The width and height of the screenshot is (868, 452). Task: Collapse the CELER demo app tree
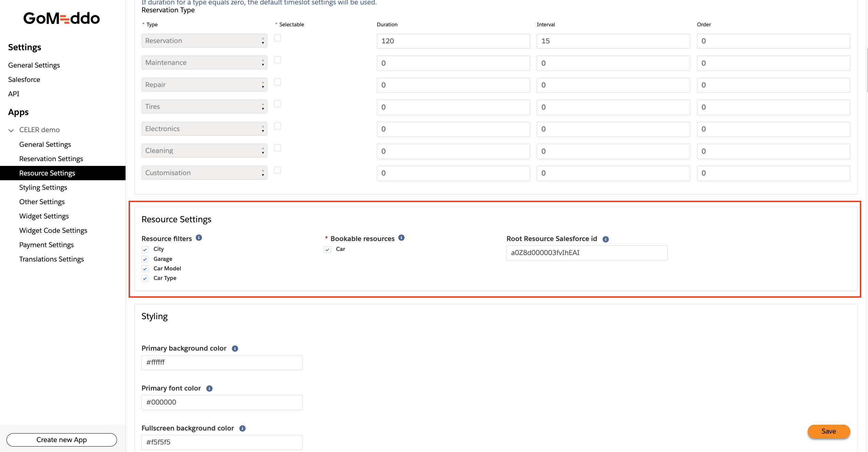(11, 130)
